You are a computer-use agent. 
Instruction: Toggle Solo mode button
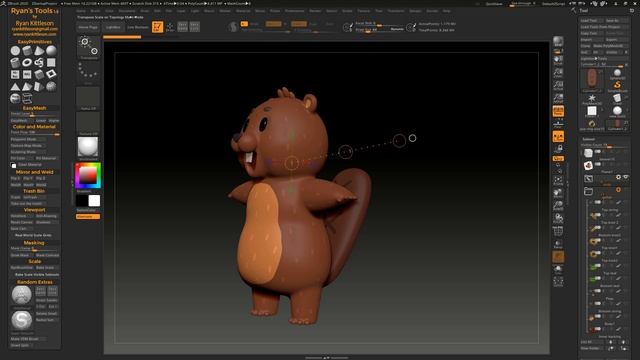pyautogui.click(x=558, y=269)
